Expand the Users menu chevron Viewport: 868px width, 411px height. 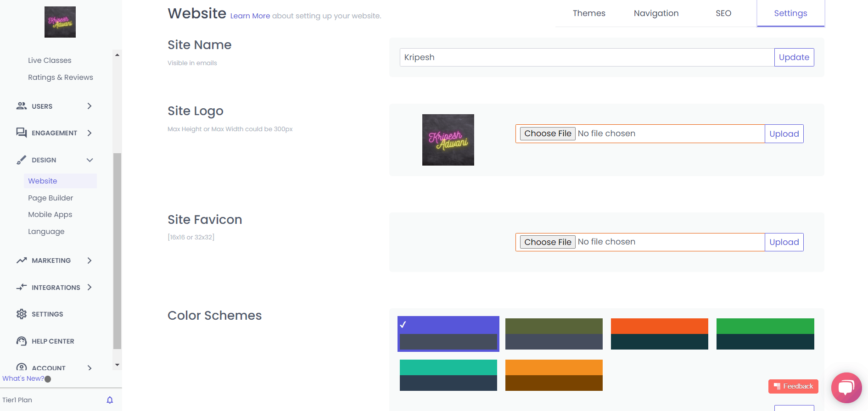click(x=90, y=106)
